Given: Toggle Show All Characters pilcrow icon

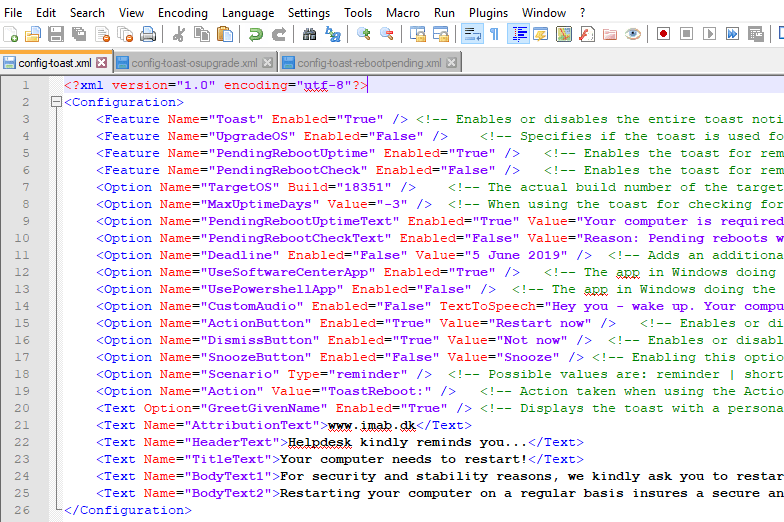Looking at the screenshot, I should coord(494,34).
